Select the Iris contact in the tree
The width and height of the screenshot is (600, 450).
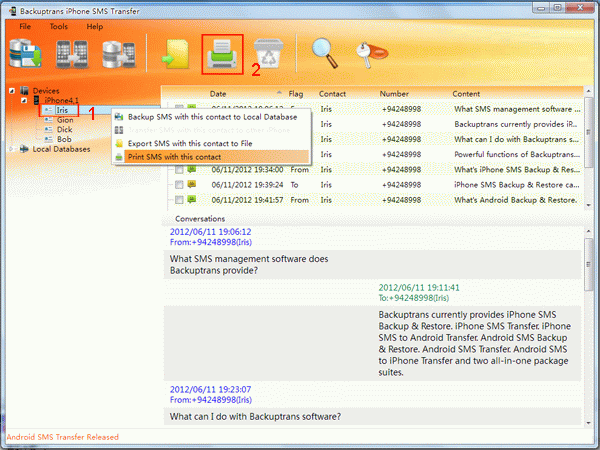62,110
